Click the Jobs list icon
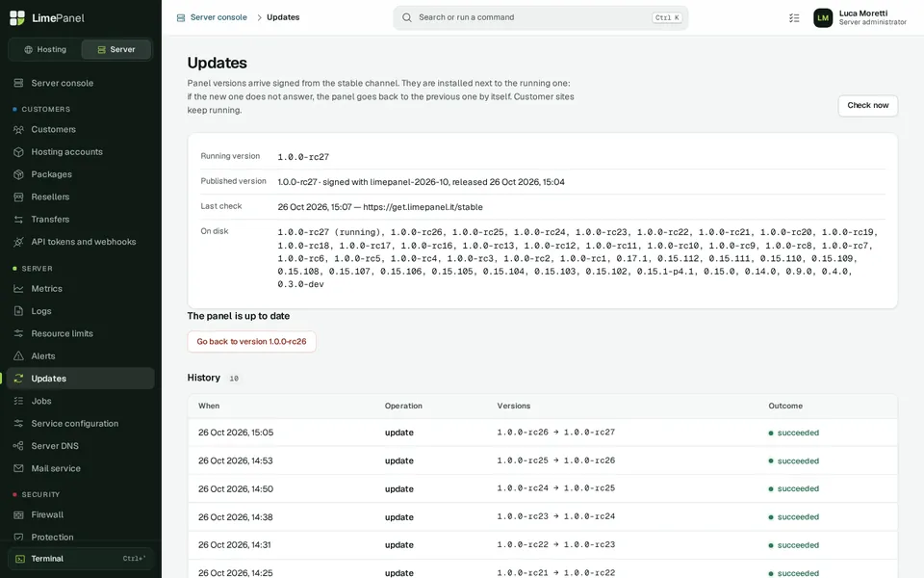924x578 pixels. point(19,401)
